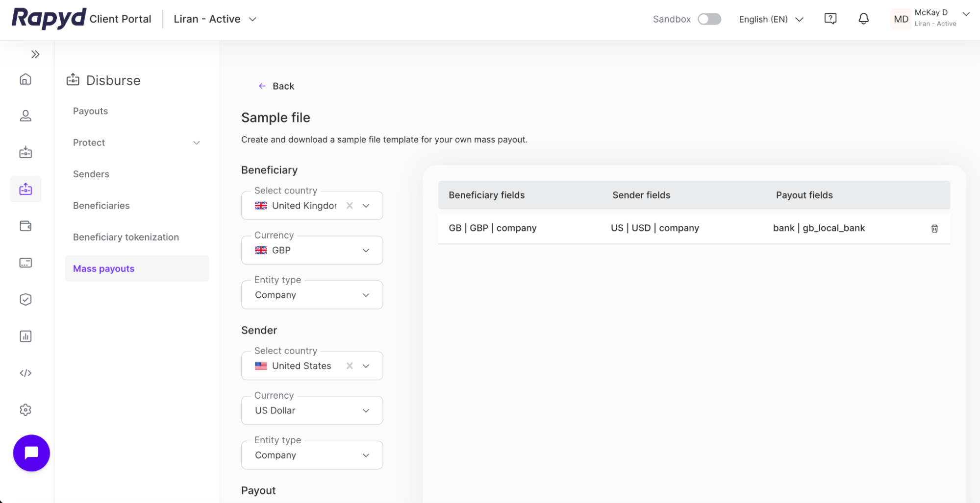This screenshot has width=980, height=503.
Task: Open the English (EN) language dropdown
Action: (x=770, y=19)
